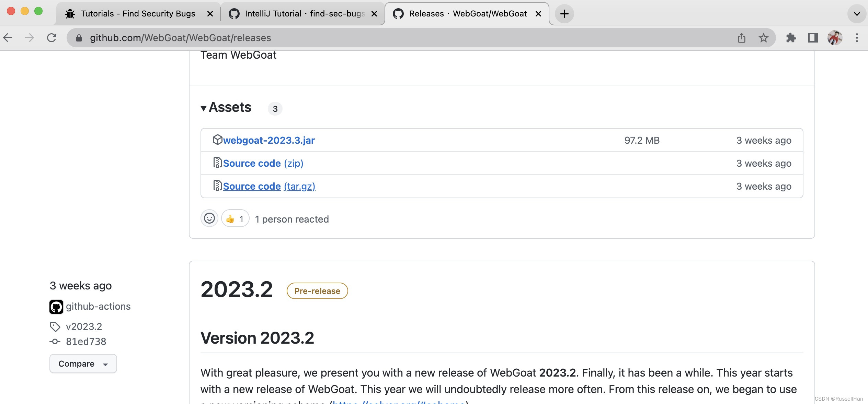The width and height of the screenshot is (868, 404).
Task: Click the 97.2 MB file size text
Action: tap(642, 140)
